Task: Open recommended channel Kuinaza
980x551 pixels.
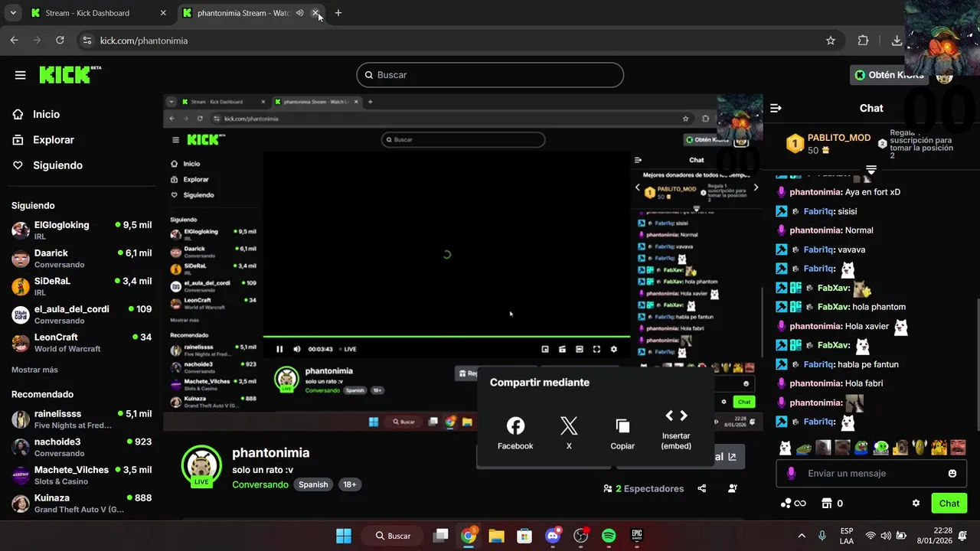Action: coord(81,503)
